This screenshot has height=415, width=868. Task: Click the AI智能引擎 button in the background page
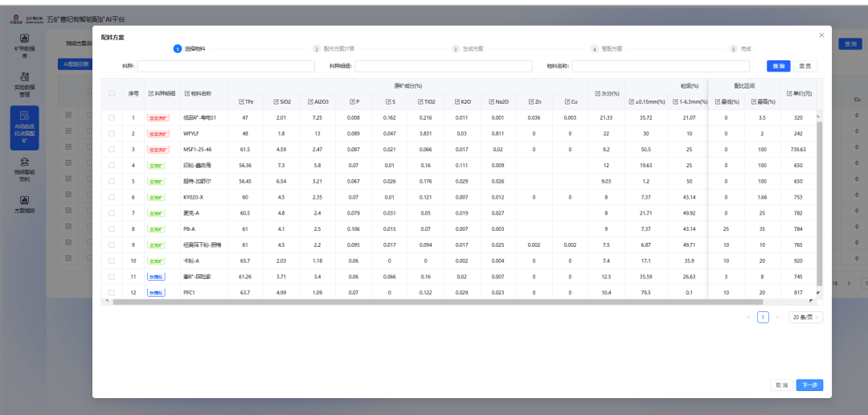[75, 64]
